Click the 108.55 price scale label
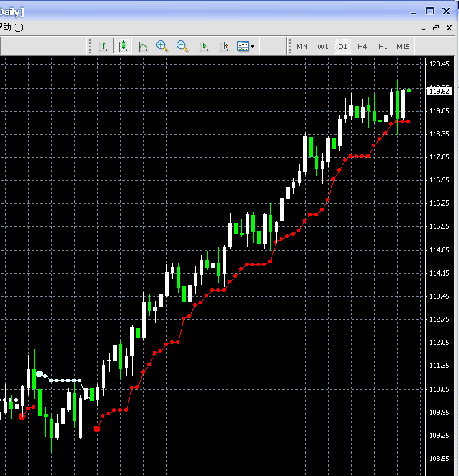Image resolution: width=459 pixels, height=476 pixels. coord(439,459)
